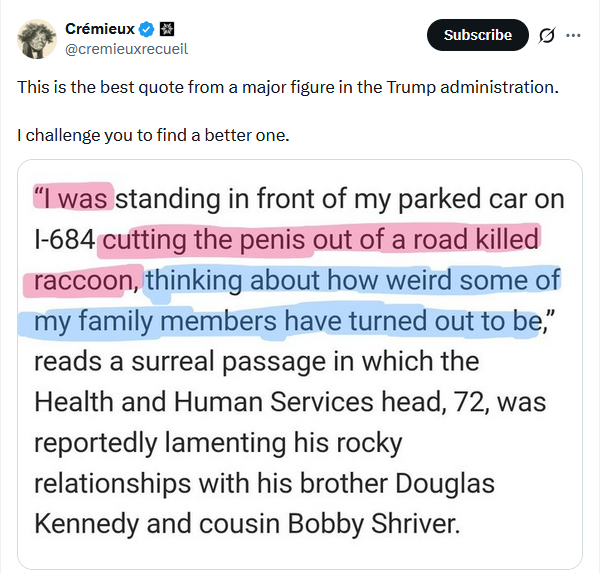This screenshot has height=574, width=600.
Task: Click pink highlighted word 'raccoon'
Action: tap(84, 280)
